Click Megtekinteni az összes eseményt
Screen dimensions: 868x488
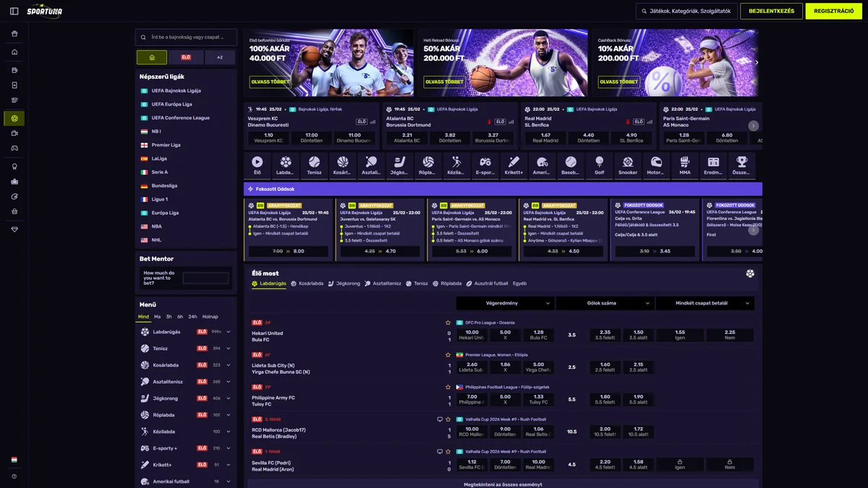tap(503, 484)
